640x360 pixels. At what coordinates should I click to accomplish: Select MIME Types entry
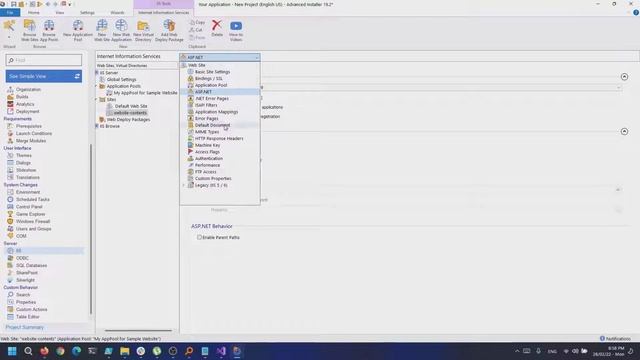coord(207,132)
